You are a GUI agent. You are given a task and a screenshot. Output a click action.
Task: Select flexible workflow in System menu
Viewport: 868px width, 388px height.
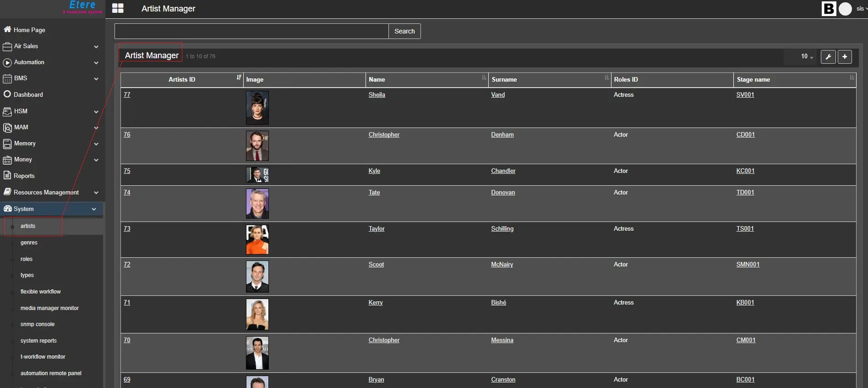point(40,292)
